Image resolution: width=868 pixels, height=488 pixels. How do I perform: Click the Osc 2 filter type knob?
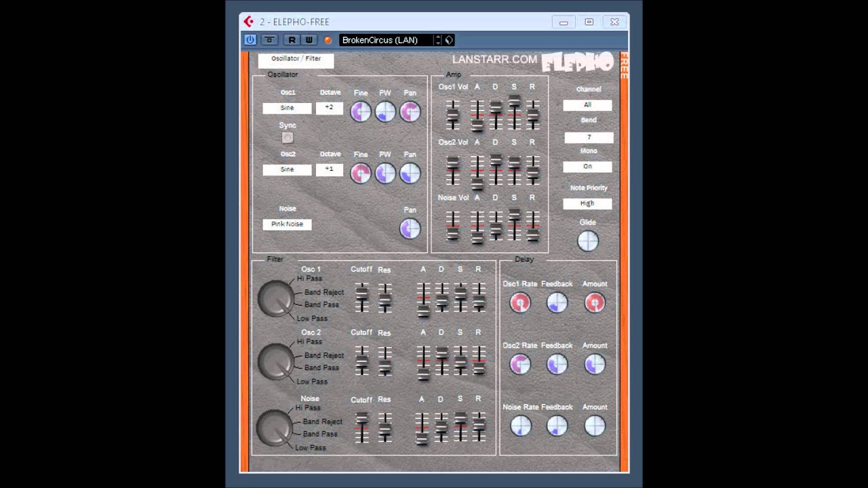pos(276,361)
